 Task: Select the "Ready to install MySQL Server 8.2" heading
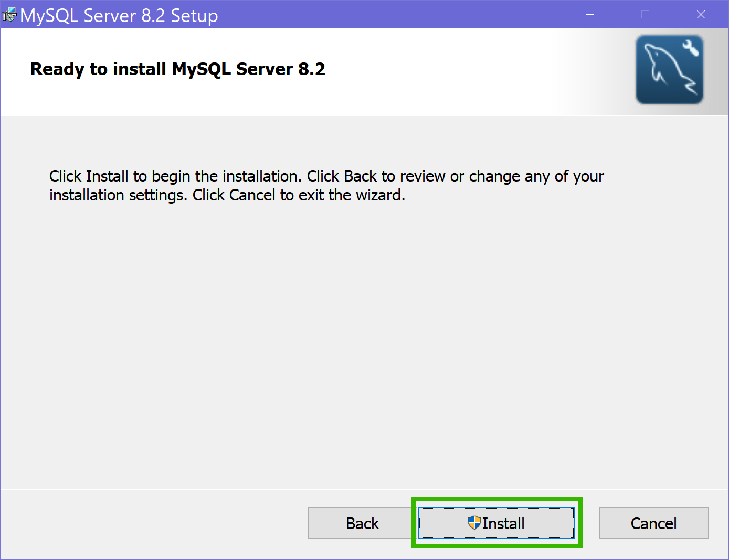pos(177,69)
